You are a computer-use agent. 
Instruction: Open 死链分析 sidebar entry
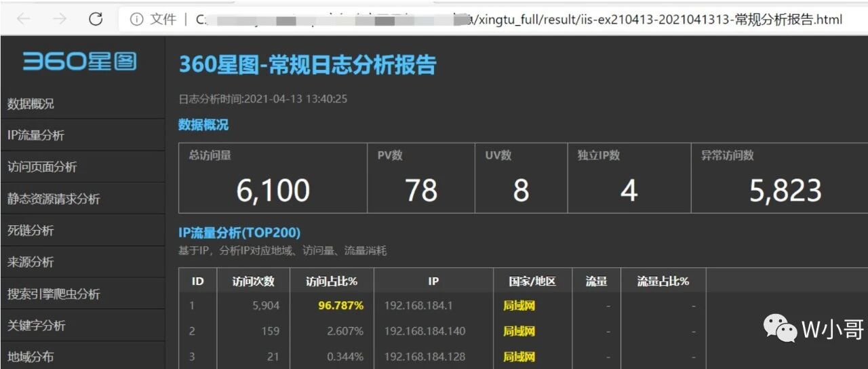click(x=83, y=230)
